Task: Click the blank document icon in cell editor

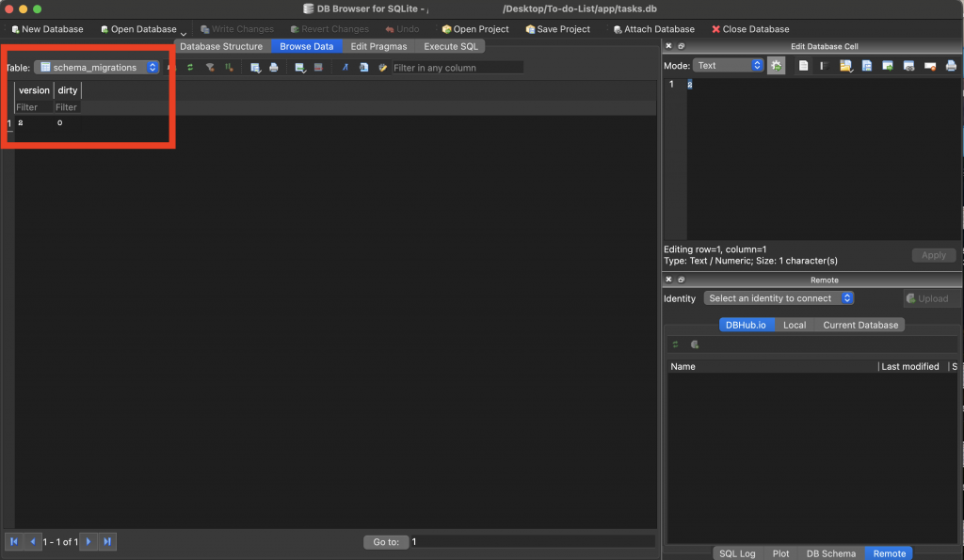Action: [x=803, y=65]
